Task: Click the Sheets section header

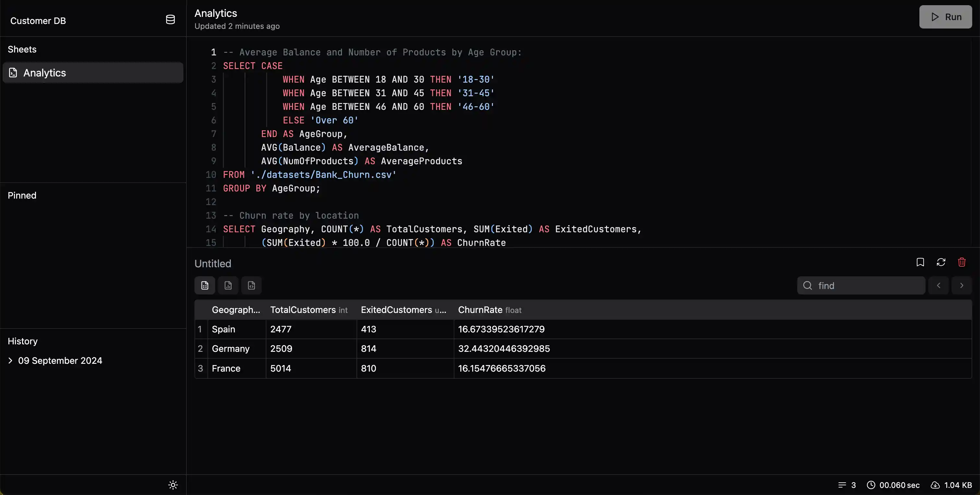Action: (x=22, y=50)
